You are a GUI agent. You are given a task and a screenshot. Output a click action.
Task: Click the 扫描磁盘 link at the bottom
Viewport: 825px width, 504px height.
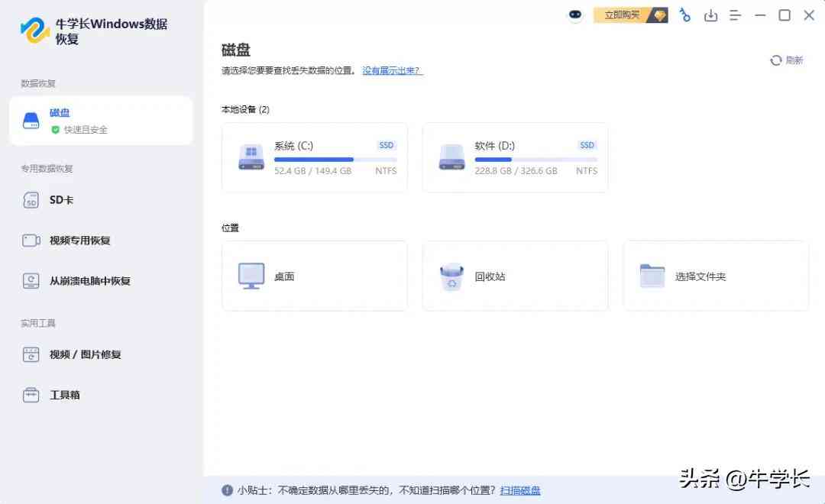(x=519, y=489)
